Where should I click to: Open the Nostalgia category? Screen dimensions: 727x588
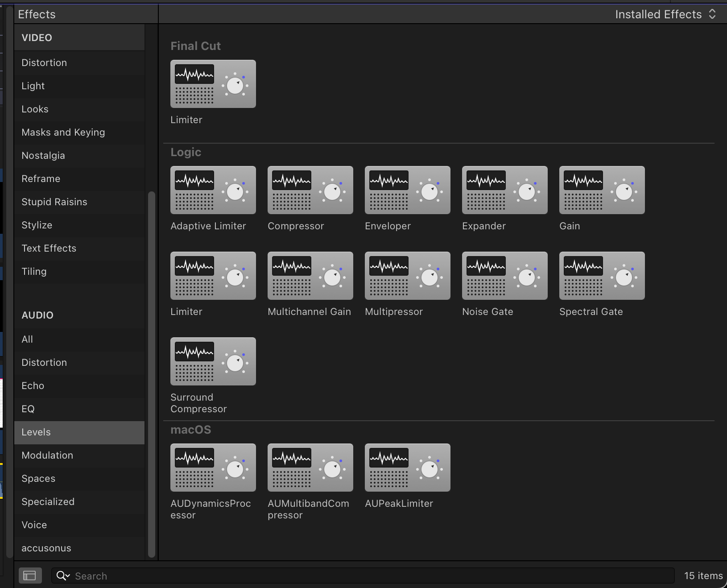79,155
